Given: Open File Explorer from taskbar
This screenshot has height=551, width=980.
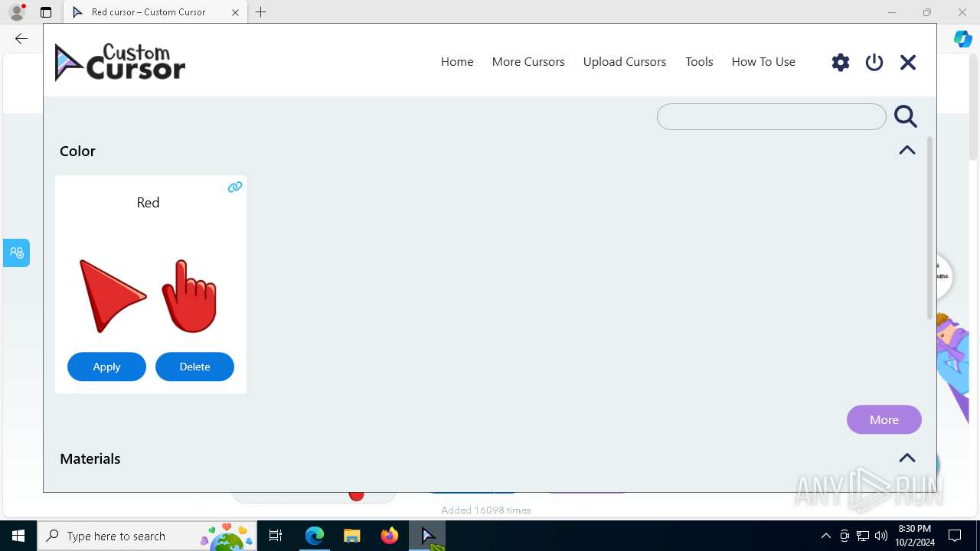Looking at the screenshot, I should coord(352,536).
